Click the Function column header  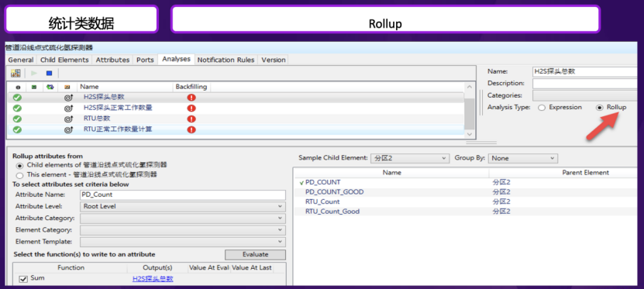(71, 267)
